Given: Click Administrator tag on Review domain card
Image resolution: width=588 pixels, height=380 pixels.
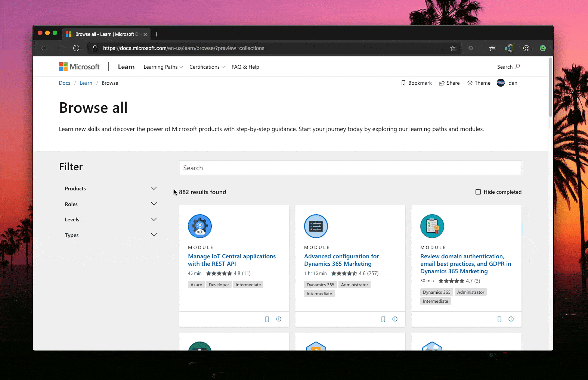Looking at the screenshot, I should (x=471, y=292).
